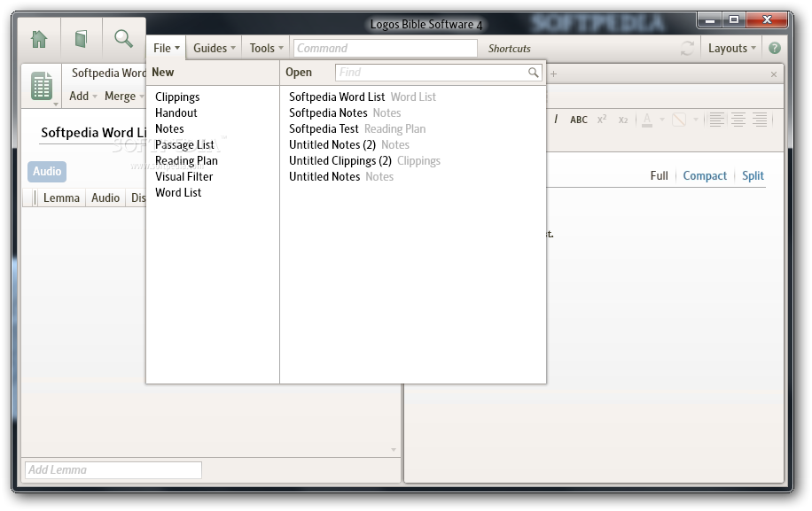Switch to Full view
The width and height of the screenshot is (812, 511).
[659, 176]
